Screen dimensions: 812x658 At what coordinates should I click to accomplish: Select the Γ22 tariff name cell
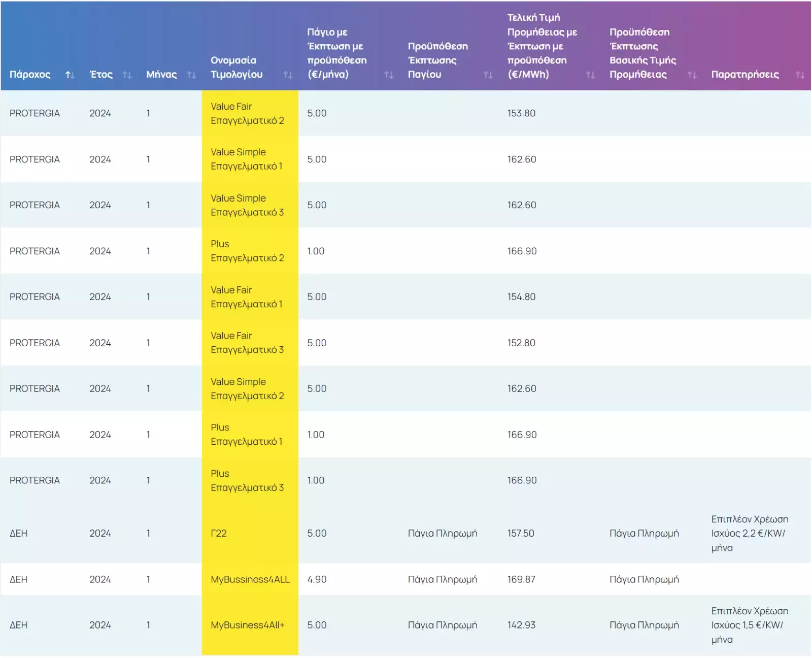click(219, 534)
